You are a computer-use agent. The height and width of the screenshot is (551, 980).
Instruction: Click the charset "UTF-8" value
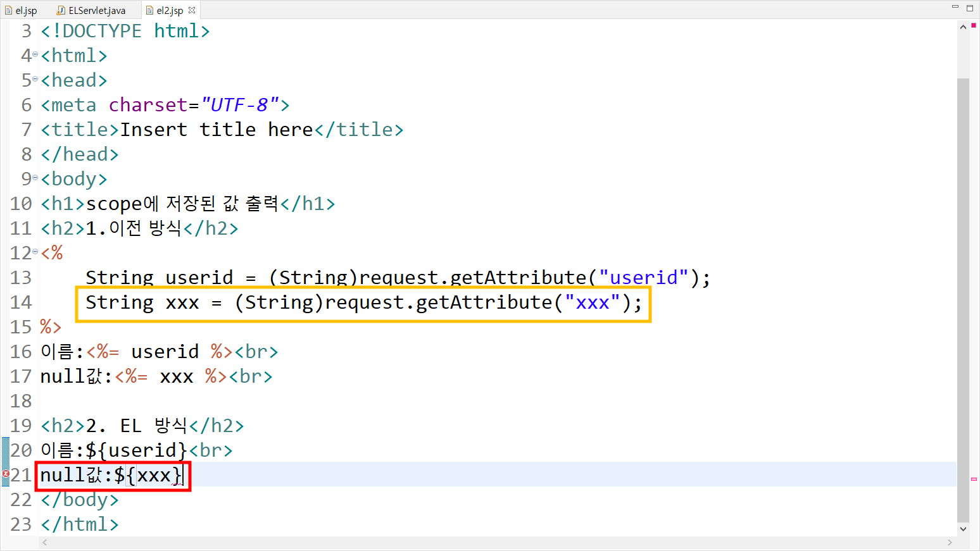click(x=240, y=105)
